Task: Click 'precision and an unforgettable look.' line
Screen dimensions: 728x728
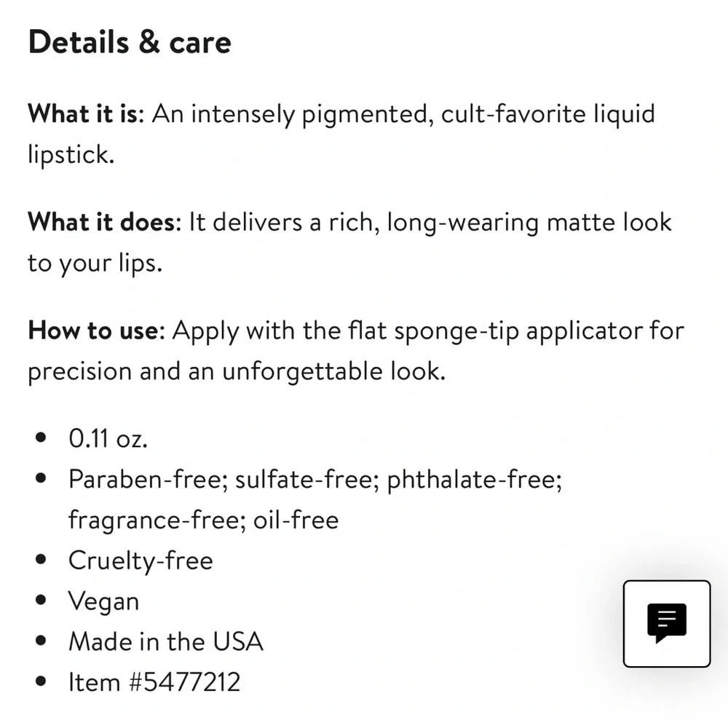Action: pos(237,371)
